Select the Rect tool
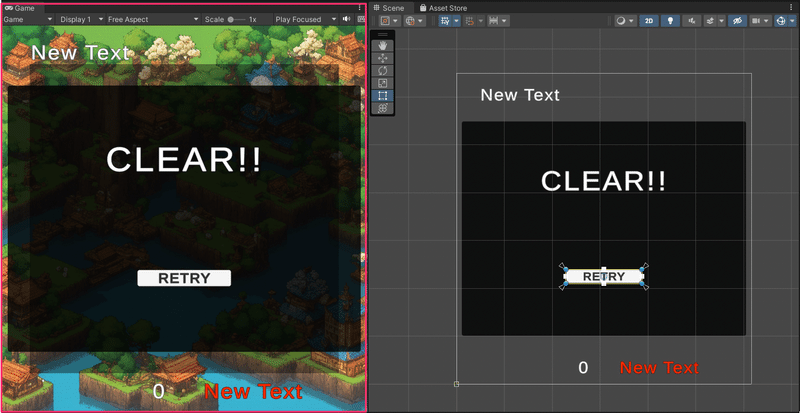Image resolution: width=800 pixels, height=413 pixels. [x=383, y=95]
